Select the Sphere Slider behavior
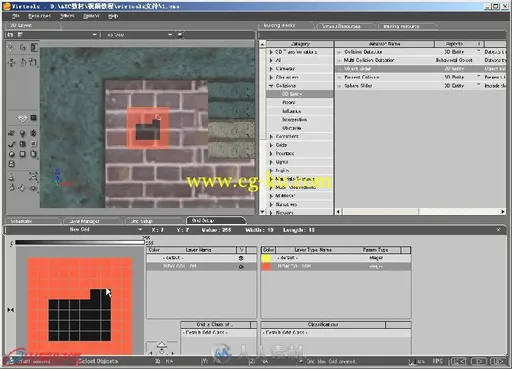The image size is (512, 369). point(420,86)
